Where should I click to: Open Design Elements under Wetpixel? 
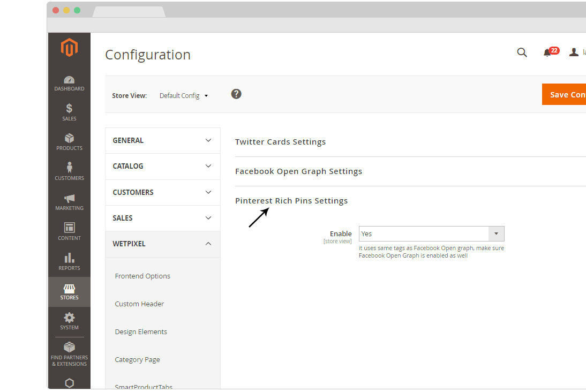(x=141, y=332)
